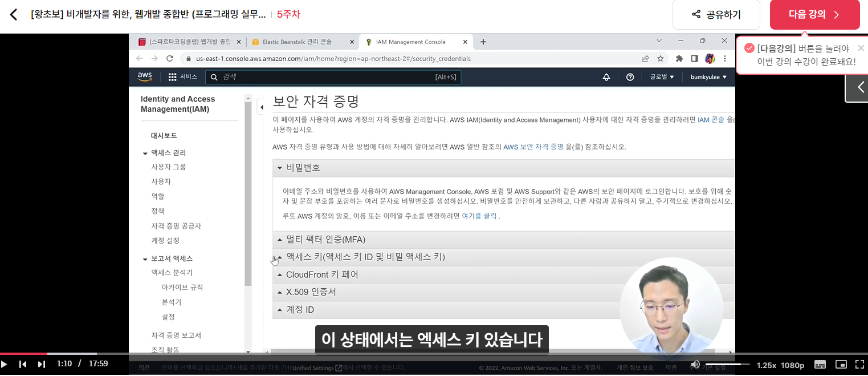The image size is (868, 376).
Task: Close the IAM Management Console tab
Action: click(465, 42)
